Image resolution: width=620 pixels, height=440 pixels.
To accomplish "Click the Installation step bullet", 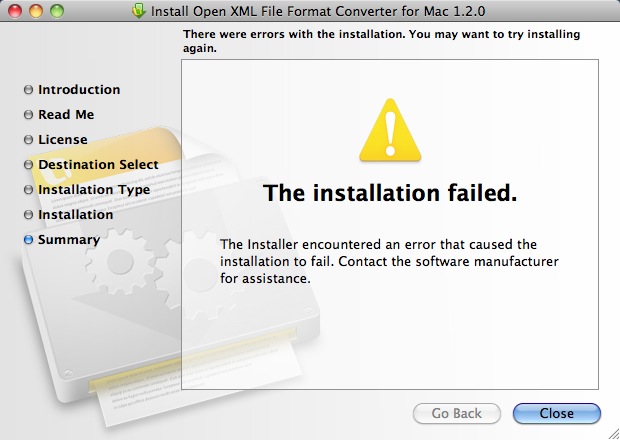I will 28,215.
